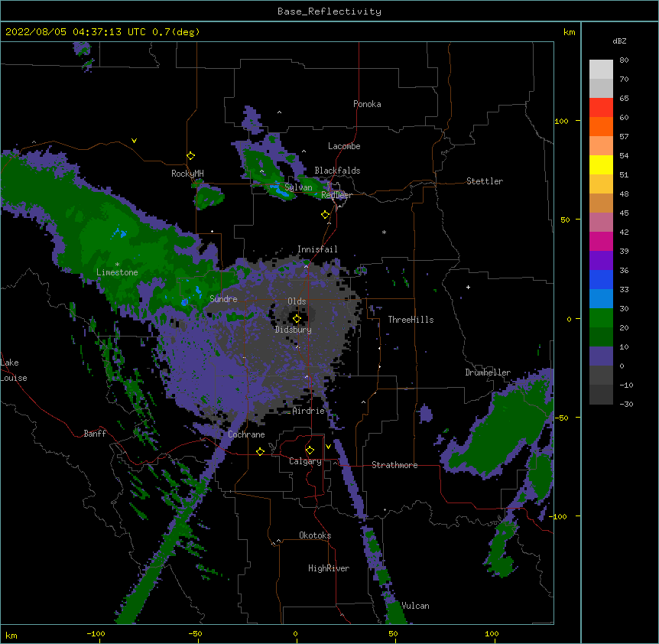Click the HighRiver label
The width and height of the screenshot is (659, 644).
329,568
